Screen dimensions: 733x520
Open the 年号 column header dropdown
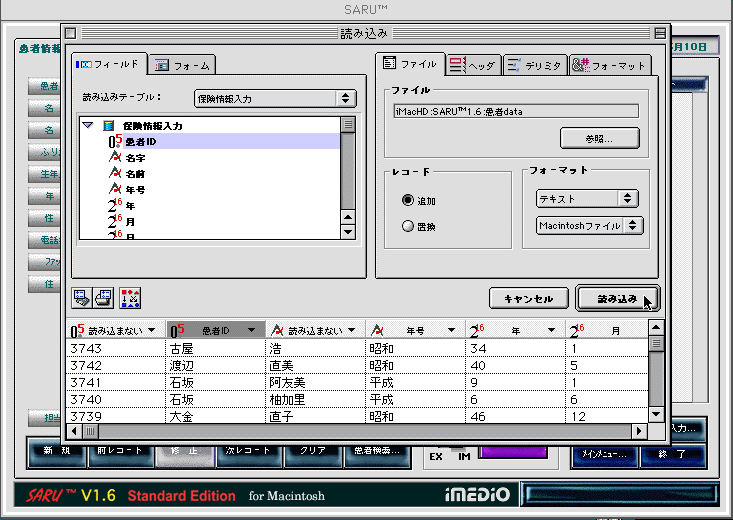tap(451, 330)
